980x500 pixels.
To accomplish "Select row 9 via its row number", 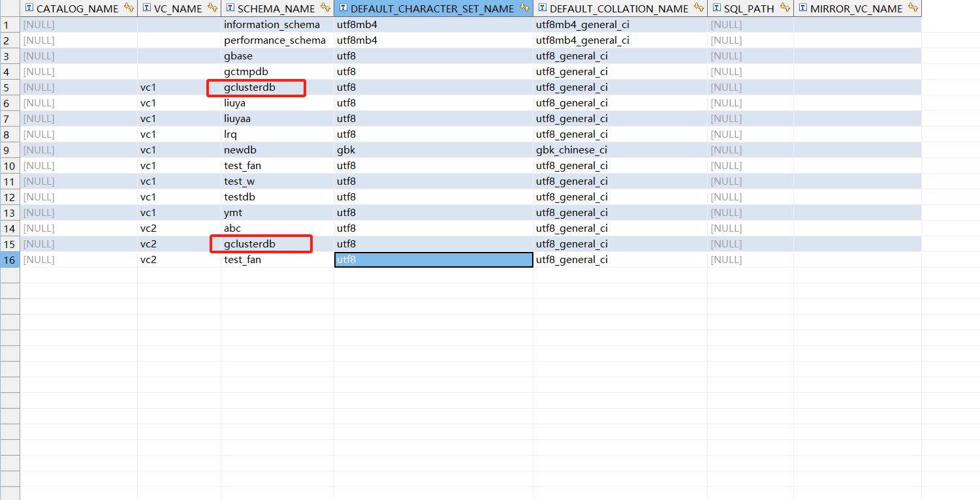I will (10, 150).
